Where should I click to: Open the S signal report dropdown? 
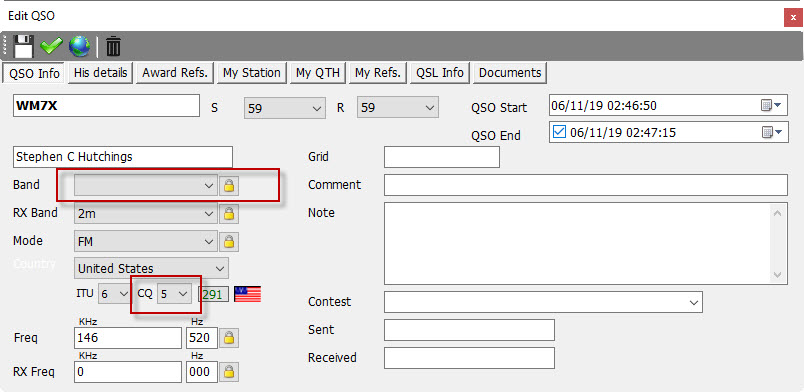(285, 108)
